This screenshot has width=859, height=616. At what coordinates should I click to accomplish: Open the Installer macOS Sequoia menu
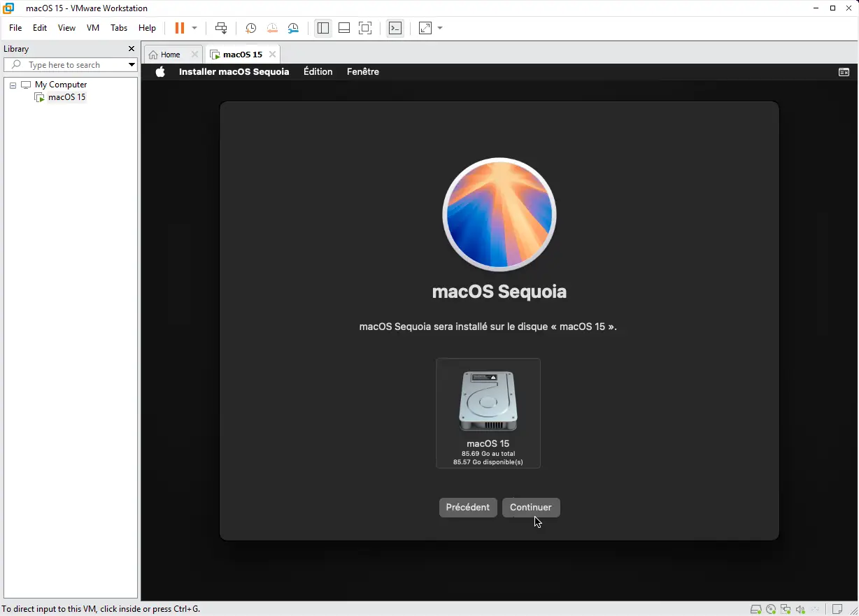tap(234, 71)
